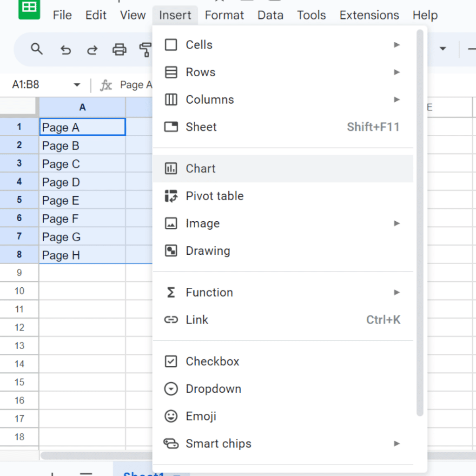Select cell containing Page B
The image size is (476, 476).
pyautogui.click(x=82, y=145)
